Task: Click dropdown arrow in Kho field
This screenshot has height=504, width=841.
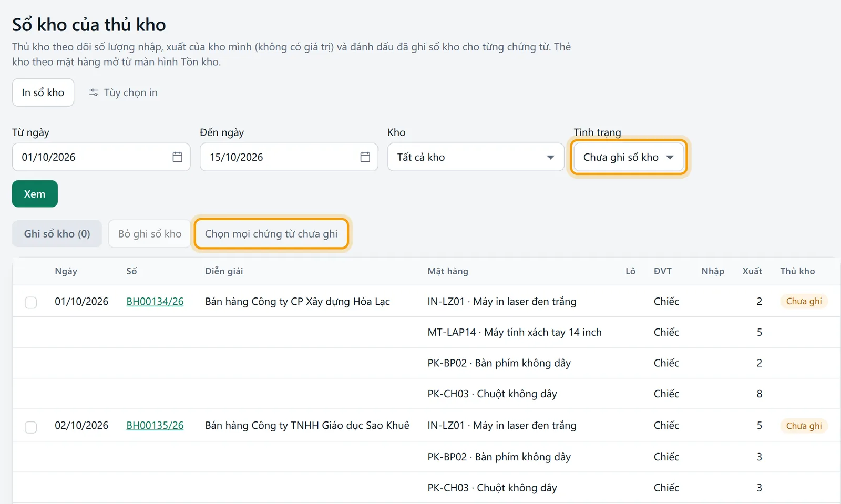Action: pos(550,157)
